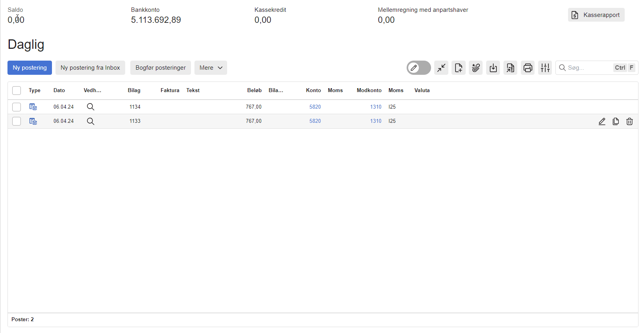Open column settings sliders icon
The image size is (644, 333).
point(545,68)
